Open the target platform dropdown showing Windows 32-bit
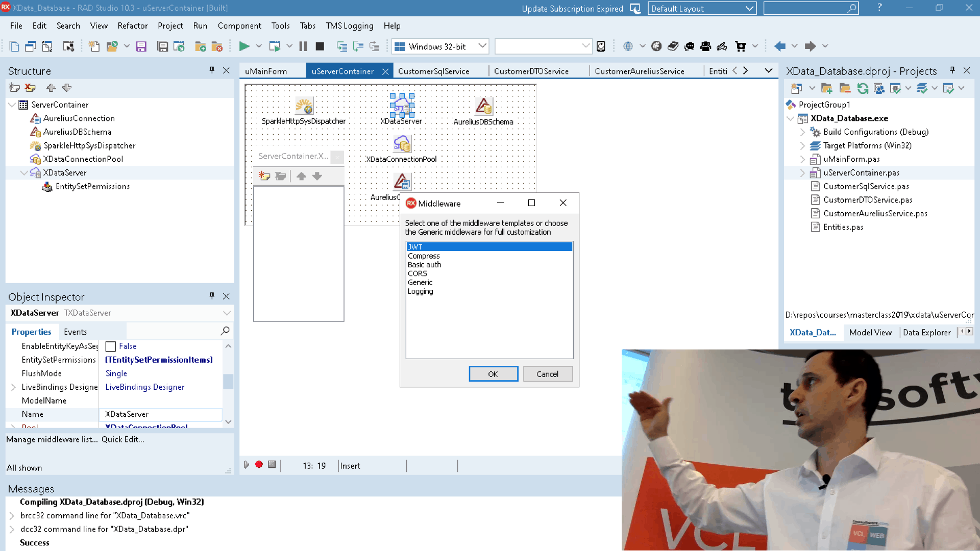980x551 pixels. click(x=482, y=46)
